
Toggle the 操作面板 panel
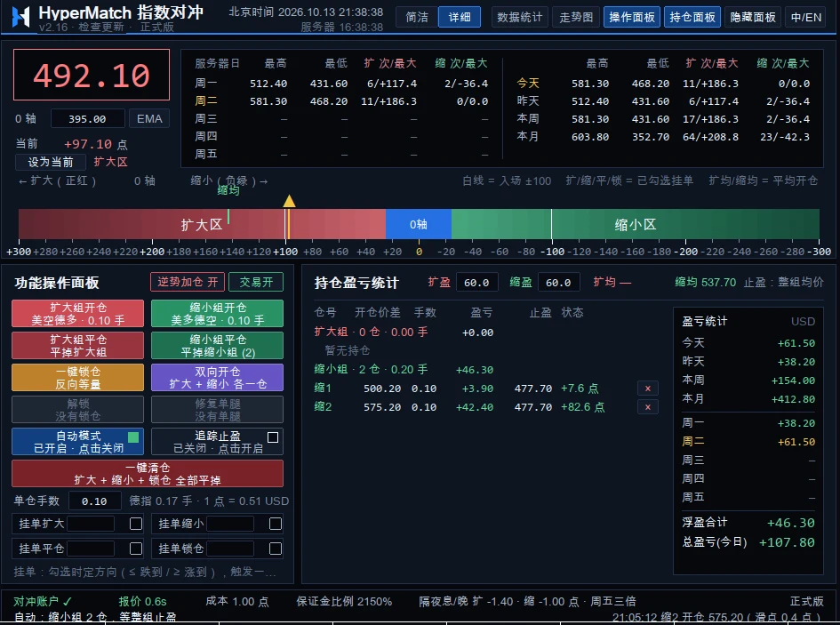632,17
